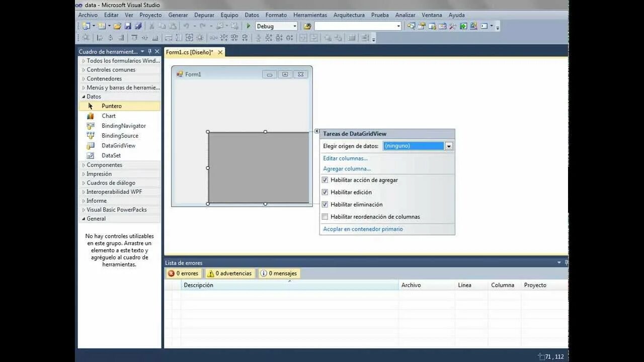Save the current file with Save icon
Viewport: 644px width, 362px height.
pos(128,26)
